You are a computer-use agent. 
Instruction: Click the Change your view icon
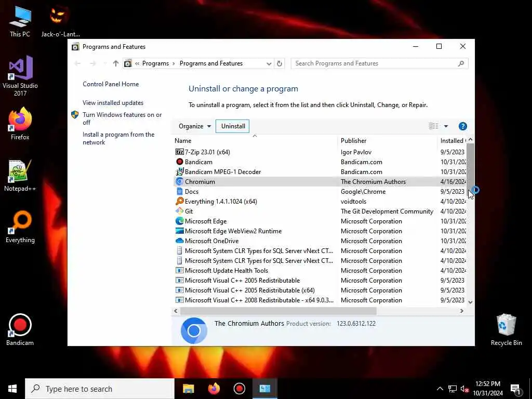pyautogui.click(x=434, y=126)
